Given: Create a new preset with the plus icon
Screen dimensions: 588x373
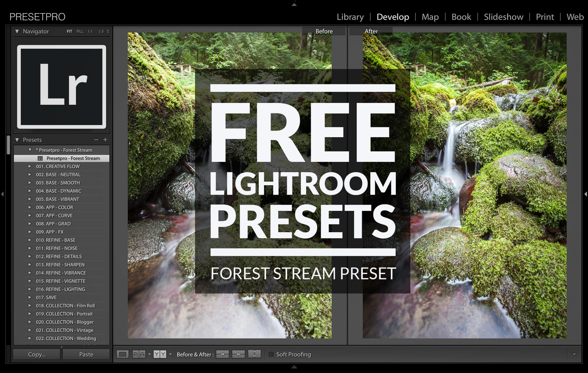Looking at the screenshot, I should pos(105,140).
